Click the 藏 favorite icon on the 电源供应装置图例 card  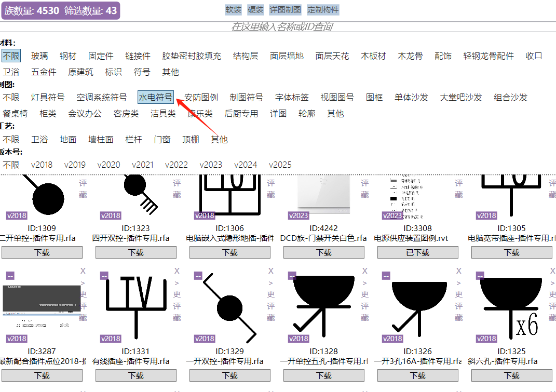click(x=459, y=195)
